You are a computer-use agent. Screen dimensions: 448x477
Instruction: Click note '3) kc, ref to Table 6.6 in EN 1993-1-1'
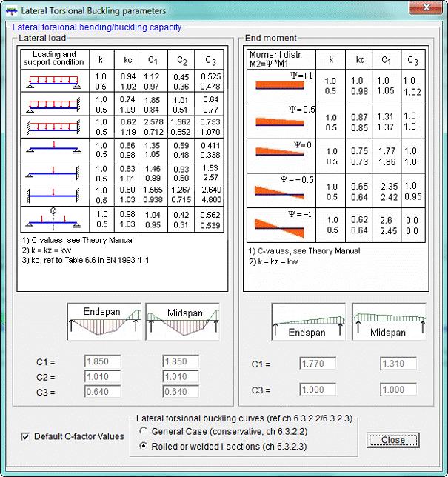(x=85, y=261)
